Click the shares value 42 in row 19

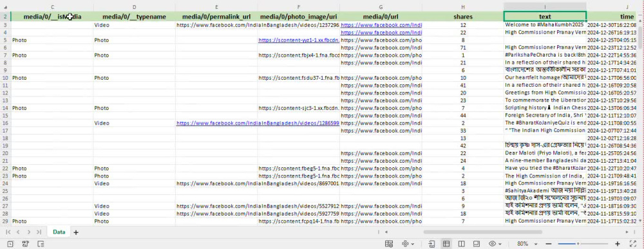463,145
